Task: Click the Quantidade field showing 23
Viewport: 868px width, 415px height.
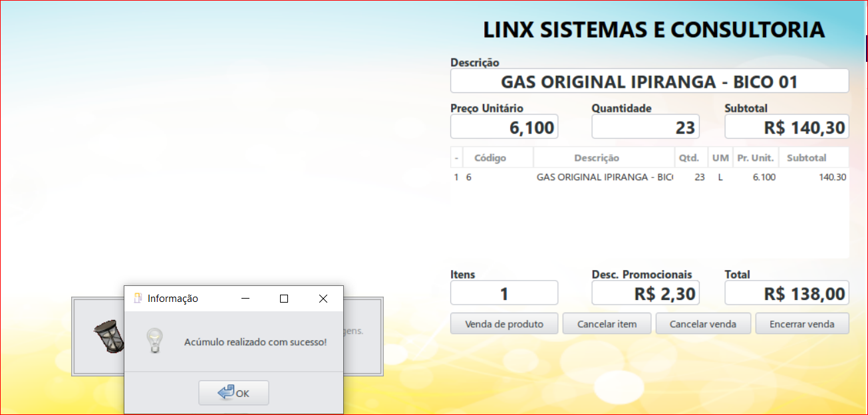Action: (645, 127)
